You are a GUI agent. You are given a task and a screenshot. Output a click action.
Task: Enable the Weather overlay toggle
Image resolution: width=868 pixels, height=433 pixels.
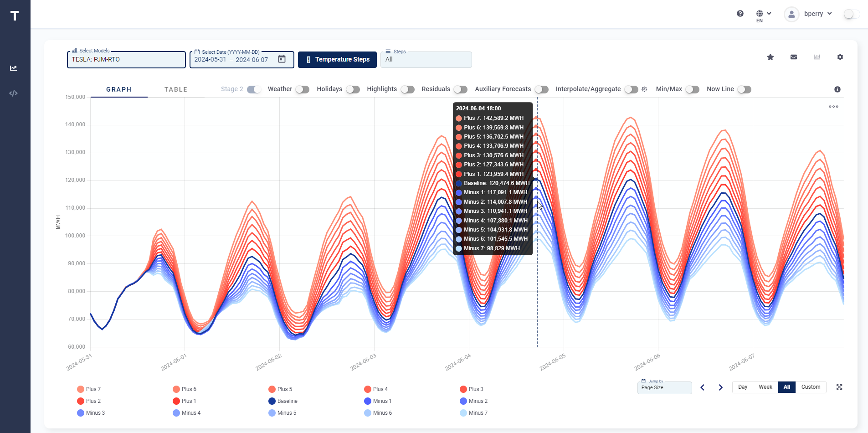(x=302, y=89)
